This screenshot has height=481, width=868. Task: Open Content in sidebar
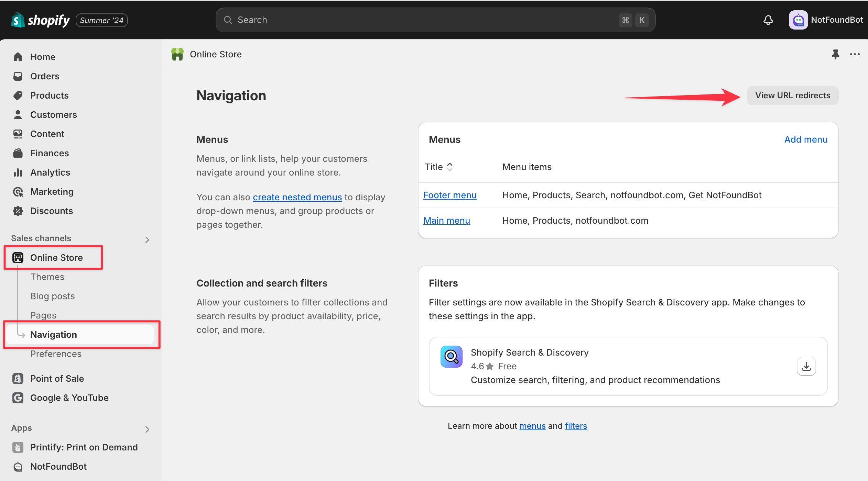click(x=47, y=134)
